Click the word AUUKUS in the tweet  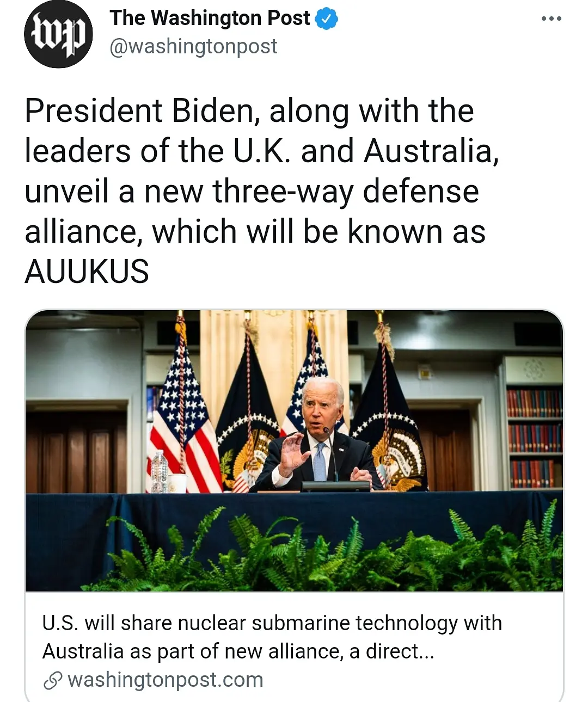pos(87,271)
